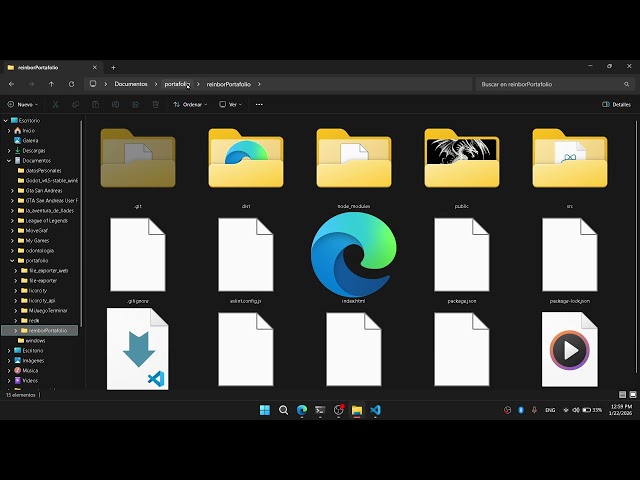Open the src folder
The width and height of the screenshot is (640, 480).
[x=569, y=160]
